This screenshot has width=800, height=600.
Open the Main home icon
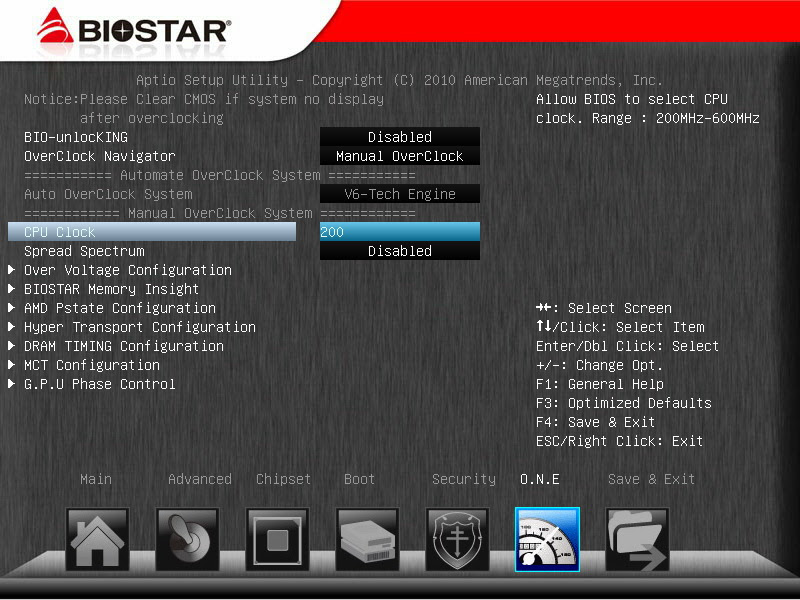pos(97,539)
